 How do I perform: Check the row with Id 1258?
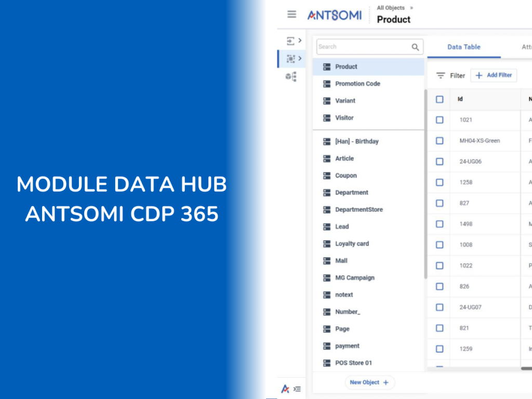440,182
